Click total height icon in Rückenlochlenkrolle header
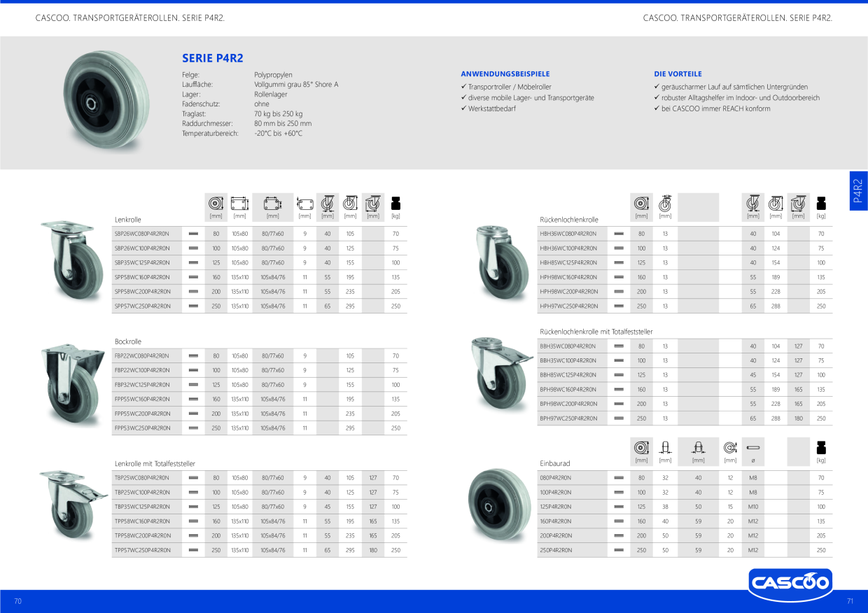Viewport: 868px width, 613px height. tap(776, 203)
